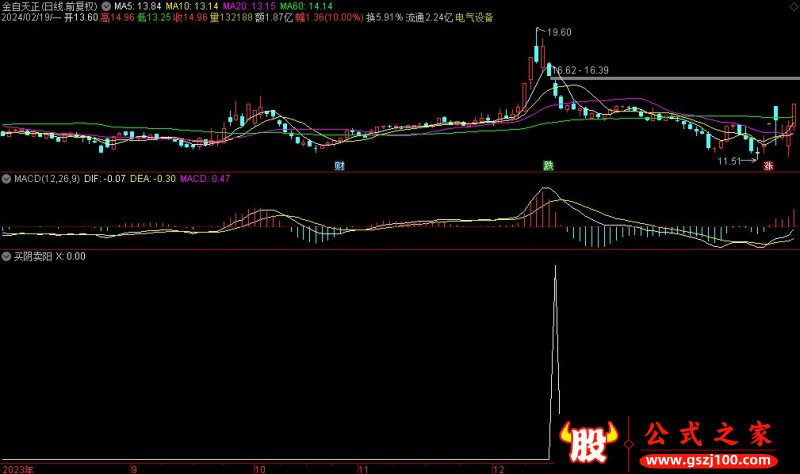Click the volume value 量132188
The width and height of the screenshot is (800, 474).
tap(231, 17)
